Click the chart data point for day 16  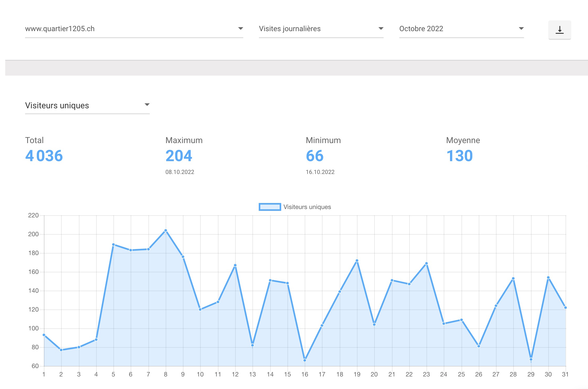point(305,360)
